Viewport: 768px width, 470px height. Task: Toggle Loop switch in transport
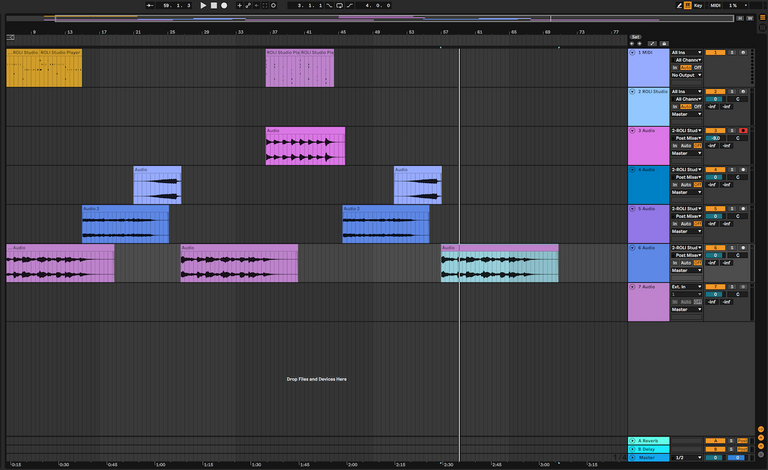[x=339, y=5]
